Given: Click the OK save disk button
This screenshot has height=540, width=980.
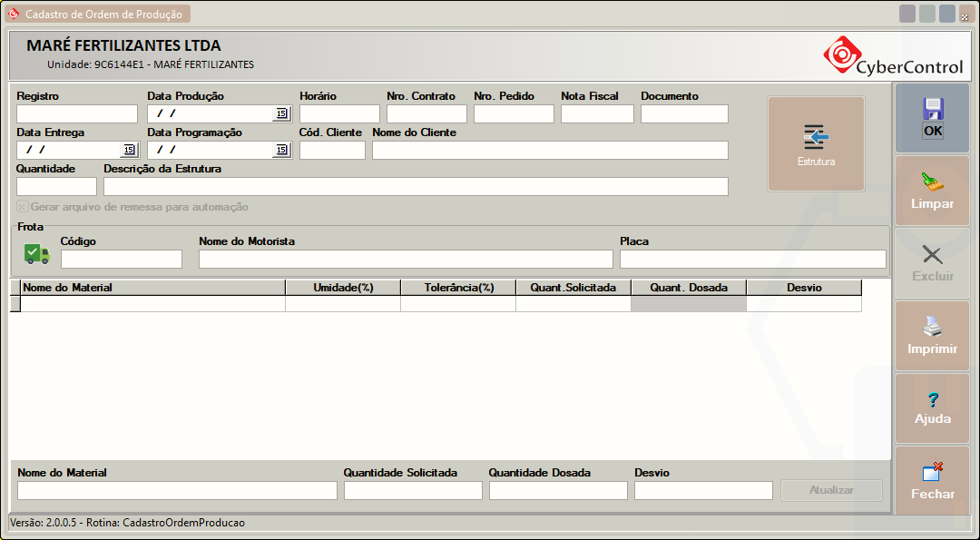Looking at the screenshot, I should tap(932, 118).
